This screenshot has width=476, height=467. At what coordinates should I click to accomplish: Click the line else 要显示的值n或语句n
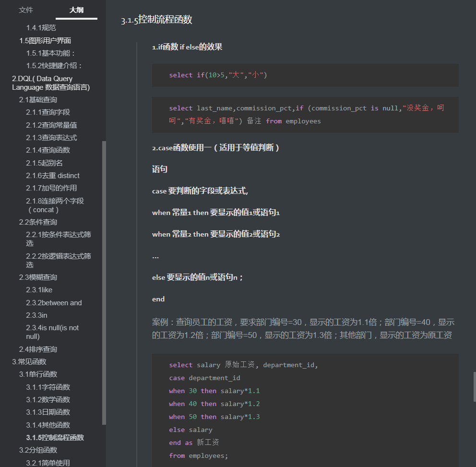click(197, 277)
